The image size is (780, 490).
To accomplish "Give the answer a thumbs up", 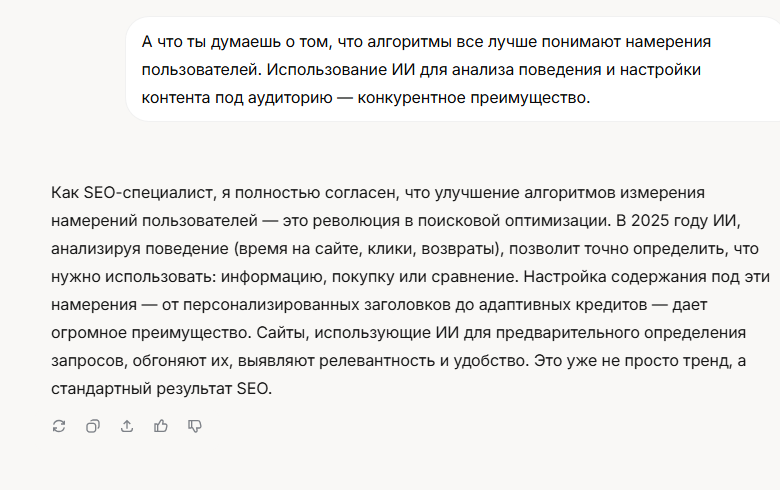I will (x=161, y=426).
